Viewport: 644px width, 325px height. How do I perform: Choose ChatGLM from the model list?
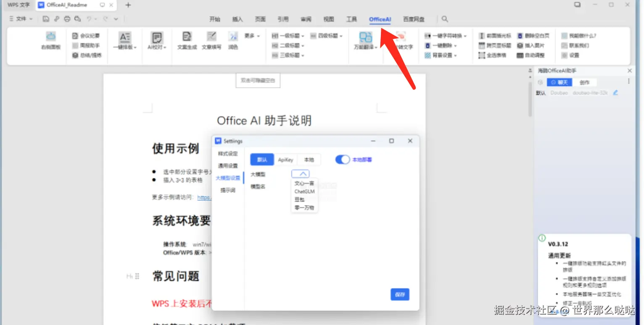tap(304, 191)
